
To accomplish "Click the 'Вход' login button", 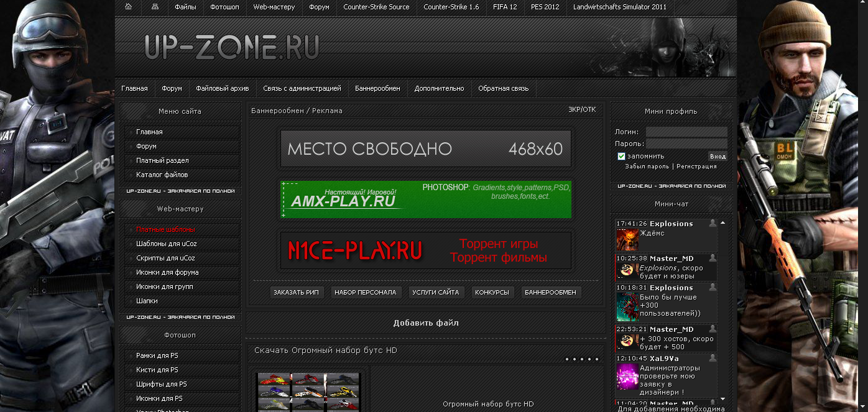I will [x=718, y=156].
